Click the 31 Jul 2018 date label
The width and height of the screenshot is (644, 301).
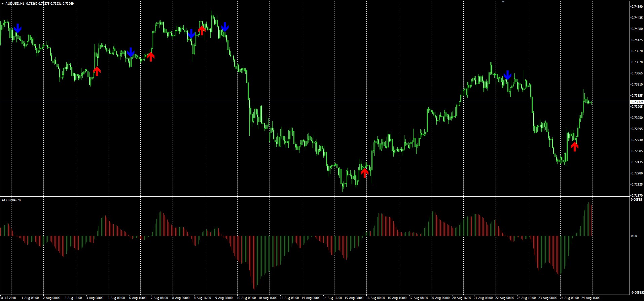(8, 298)
